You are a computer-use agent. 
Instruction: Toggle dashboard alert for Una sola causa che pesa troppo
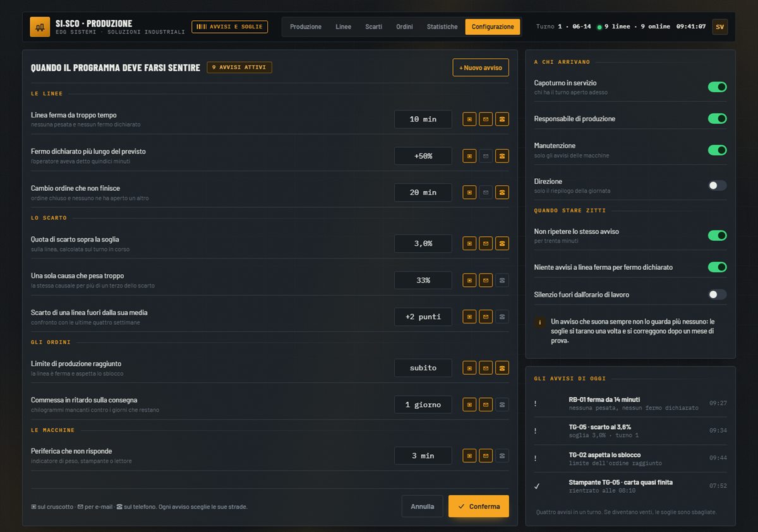469,280
